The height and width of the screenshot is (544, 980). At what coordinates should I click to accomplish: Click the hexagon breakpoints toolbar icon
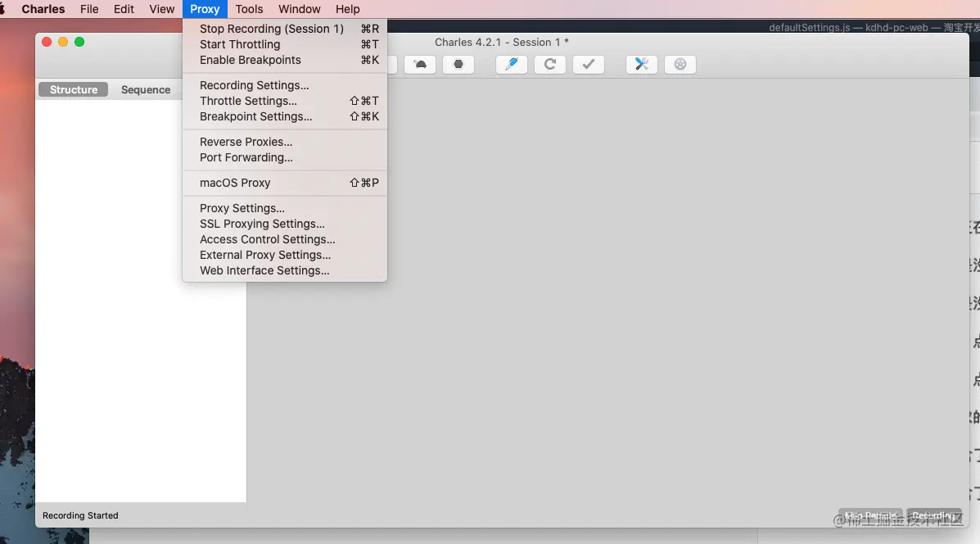[458, 65]
